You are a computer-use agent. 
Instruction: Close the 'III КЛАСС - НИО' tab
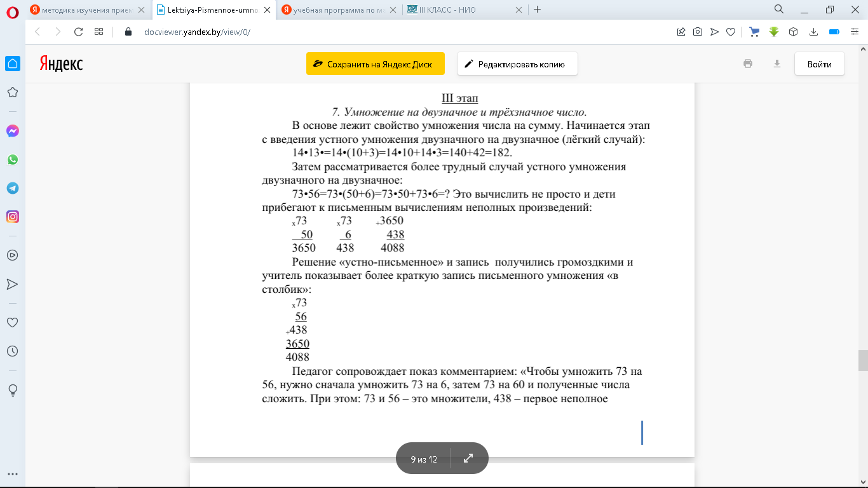coord(519,10)
